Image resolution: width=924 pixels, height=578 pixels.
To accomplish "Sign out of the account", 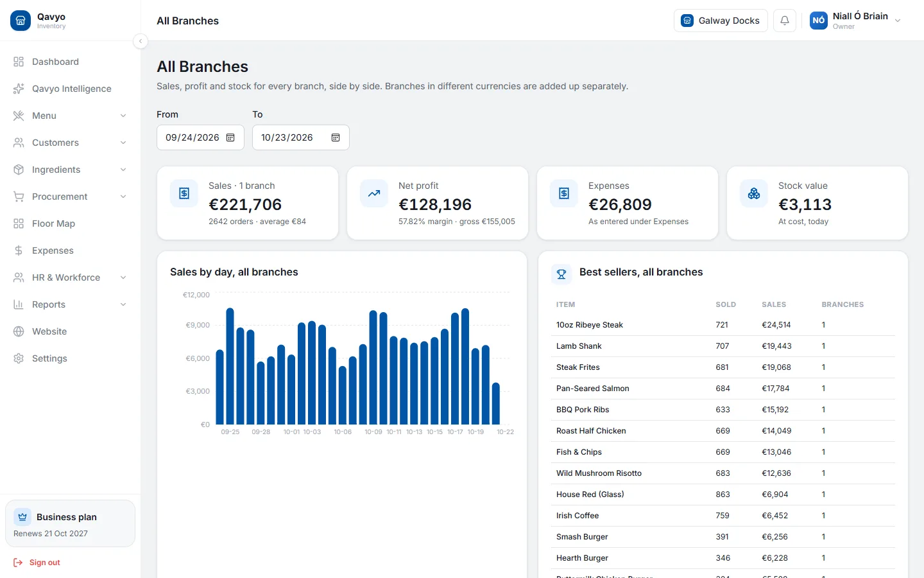I will [x=37, y=563].
